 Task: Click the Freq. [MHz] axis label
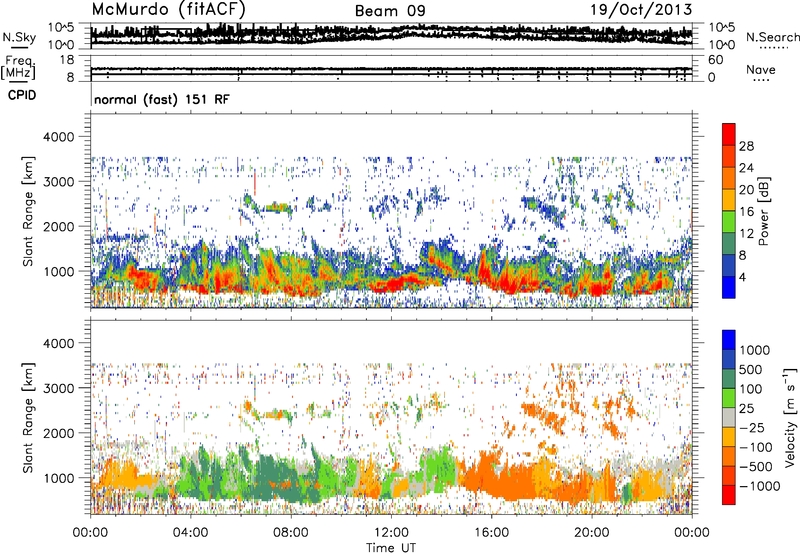point(19,68)
